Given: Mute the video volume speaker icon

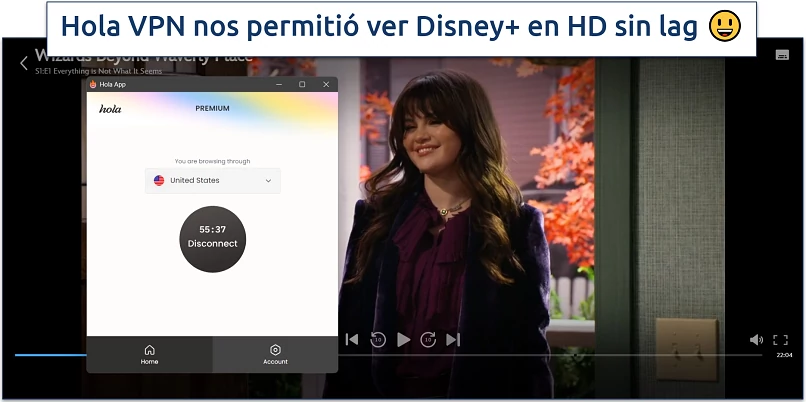Looking at the screenshot, I should (756, 340).
